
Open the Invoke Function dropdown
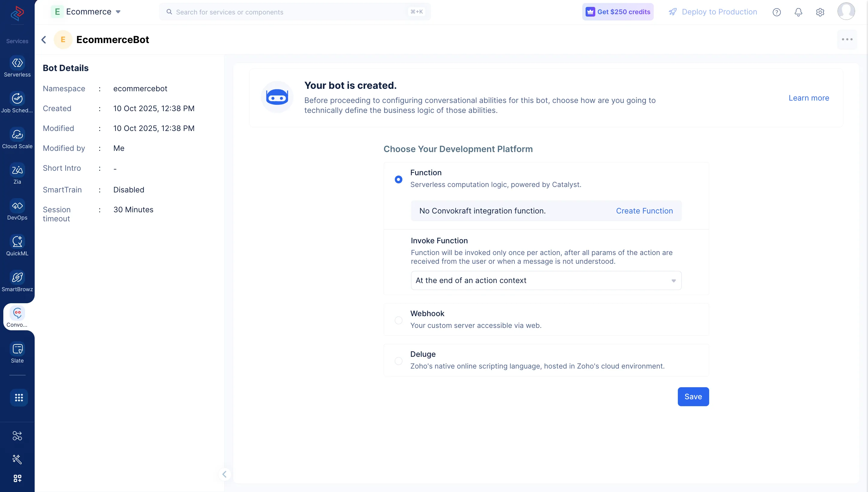(546, 280)
